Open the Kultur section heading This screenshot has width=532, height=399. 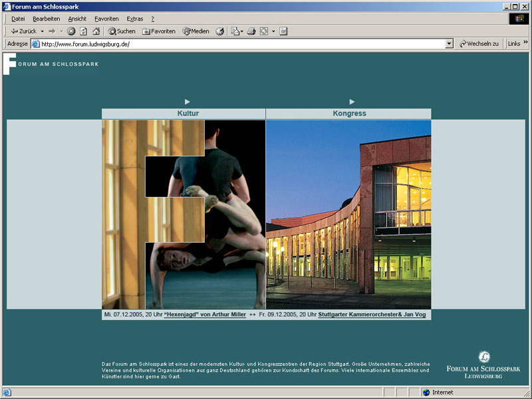tap(188, 113)
